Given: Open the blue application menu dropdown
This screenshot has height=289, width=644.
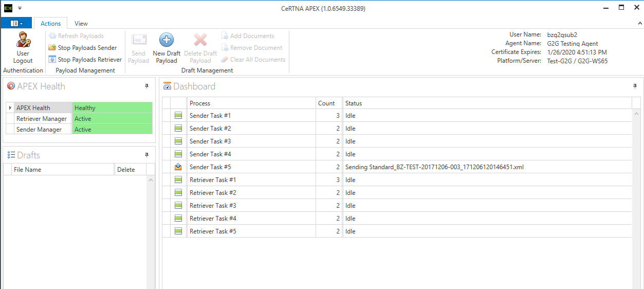Looking at the screenshot, I should pos(16,24).
